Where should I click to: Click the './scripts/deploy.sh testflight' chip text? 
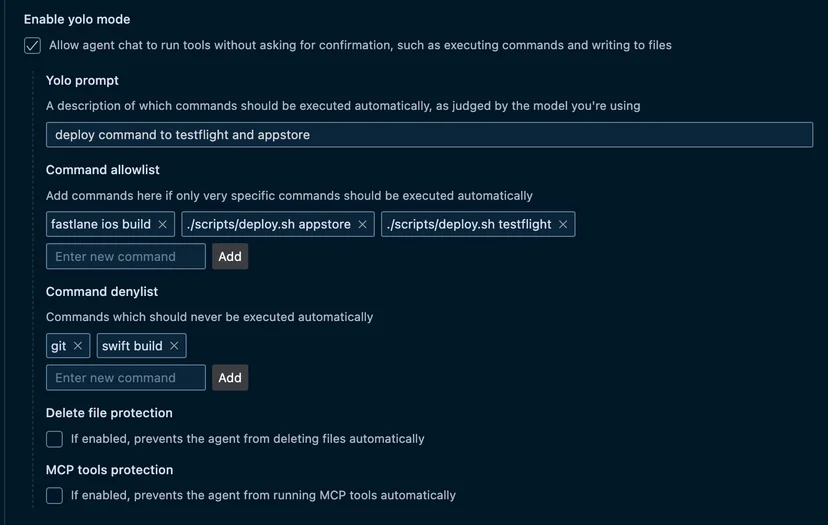point(469,224)
